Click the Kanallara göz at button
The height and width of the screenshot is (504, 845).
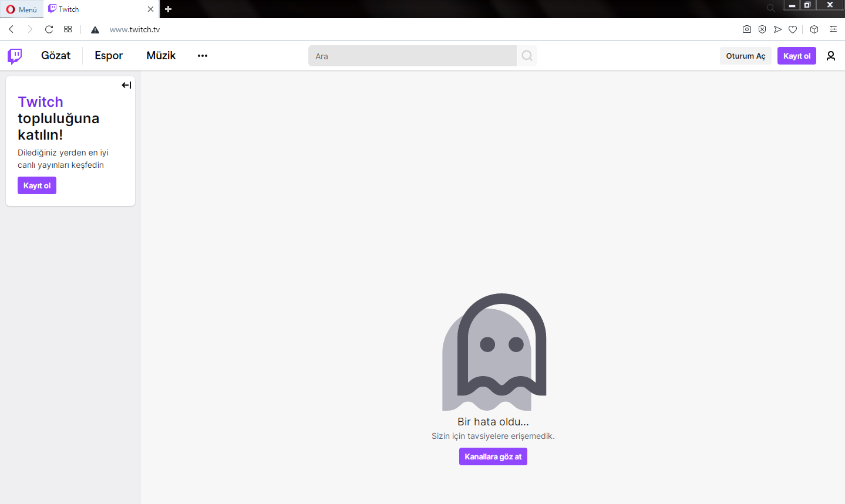click(493, 456)
